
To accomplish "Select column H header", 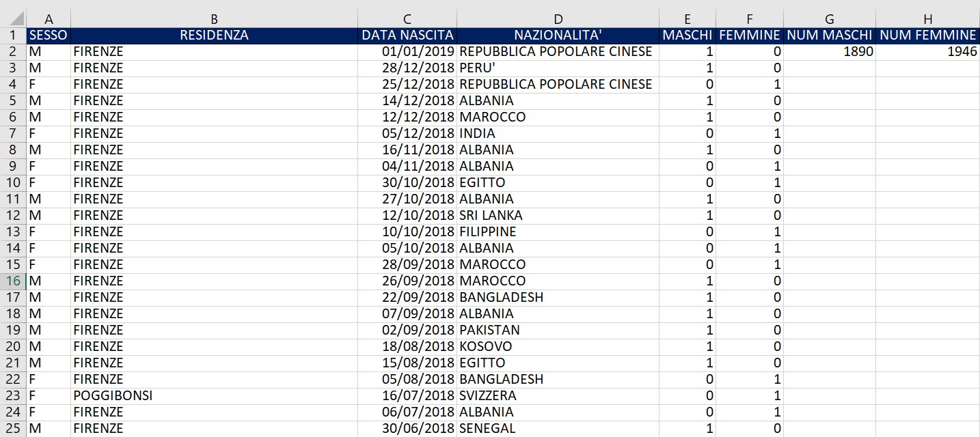I will click(928, 20).
